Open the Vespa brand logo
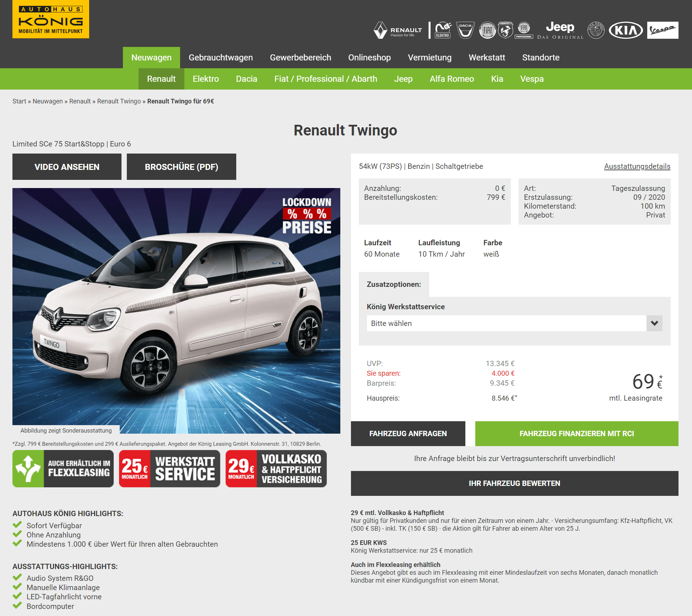The height and width of the screenshot is (616, 692). pyautogui.click(x=663, y=30)
